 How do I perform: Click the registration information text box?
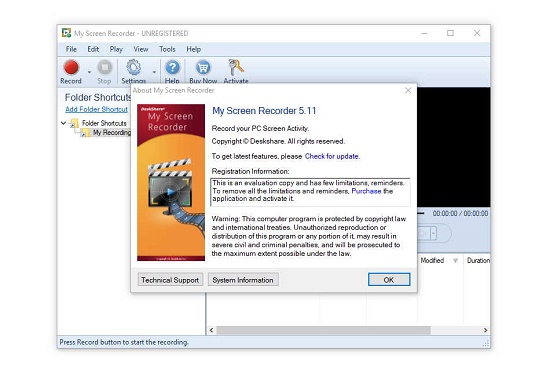tap(310, 192)
